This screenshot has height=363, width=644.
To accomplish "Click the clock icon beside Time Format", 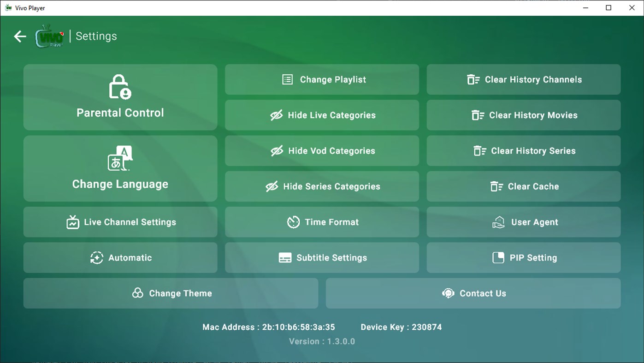I will pos(294,222).
